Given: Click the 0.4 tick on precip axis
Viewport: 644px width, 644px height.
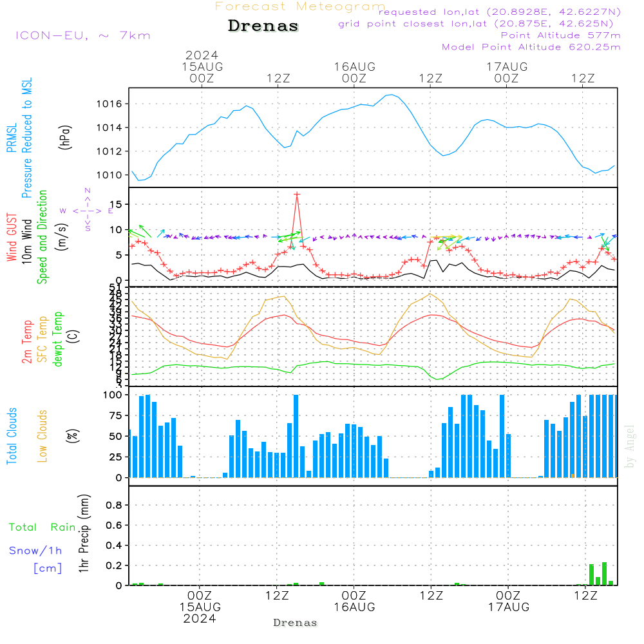Looking at the screenshot, I should point(114,545).
